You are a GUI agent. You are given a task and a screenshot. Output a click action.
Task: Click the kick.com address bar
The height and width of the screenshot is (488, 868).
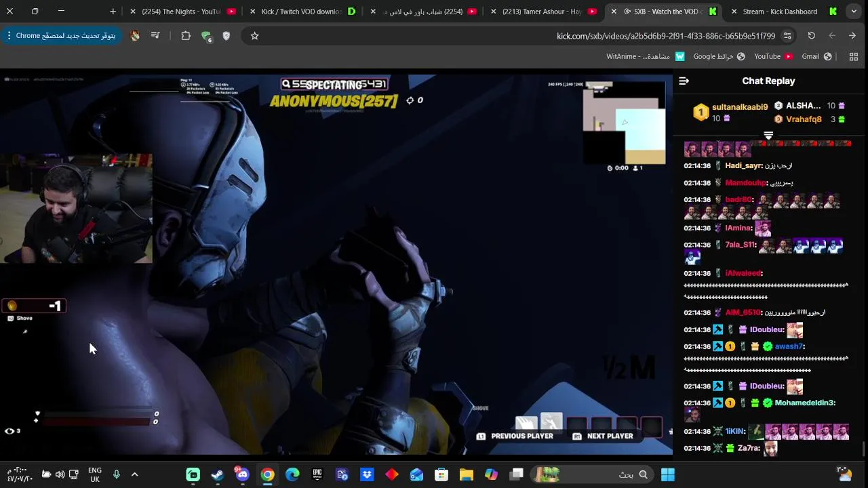click(x=521, y=36)
